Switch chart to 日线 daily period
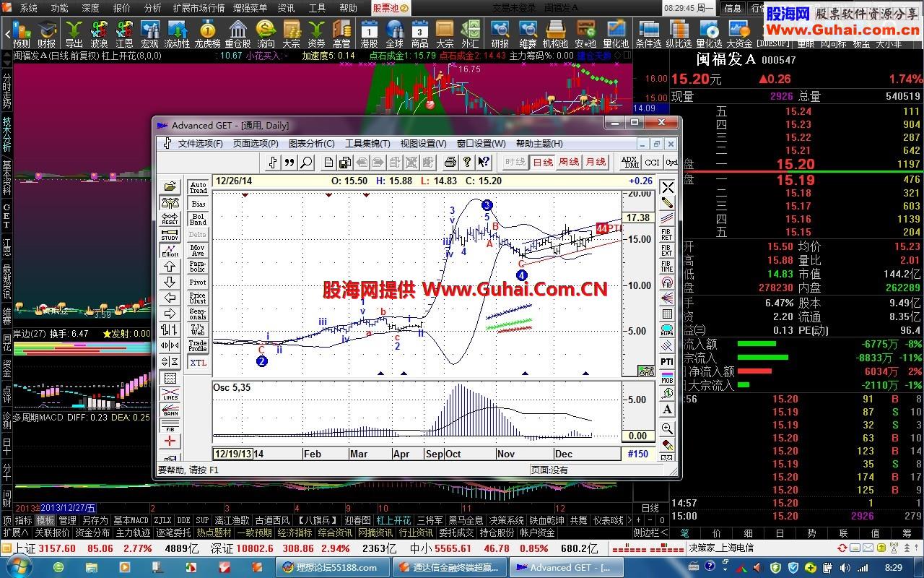Screen dimensions: 924x578 pyautogui.click(x=543, y=163)
